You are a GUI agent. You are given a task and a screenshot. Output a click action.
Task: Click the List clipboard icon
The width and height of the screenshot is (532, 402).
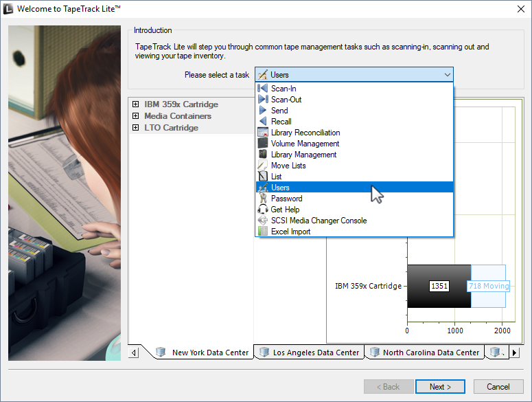click(x=263, y=176)
